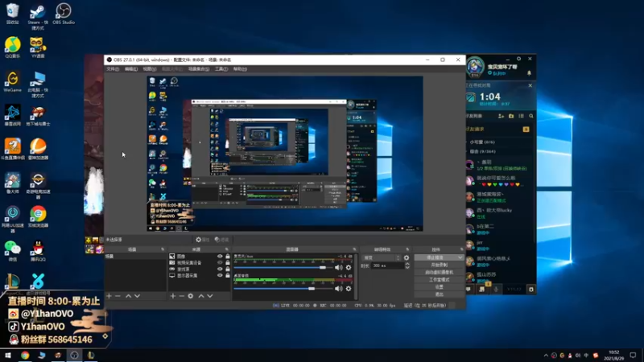644x362 pixels.
Task: Click 工作室模式 studio mode button
Action: point(439,280)
